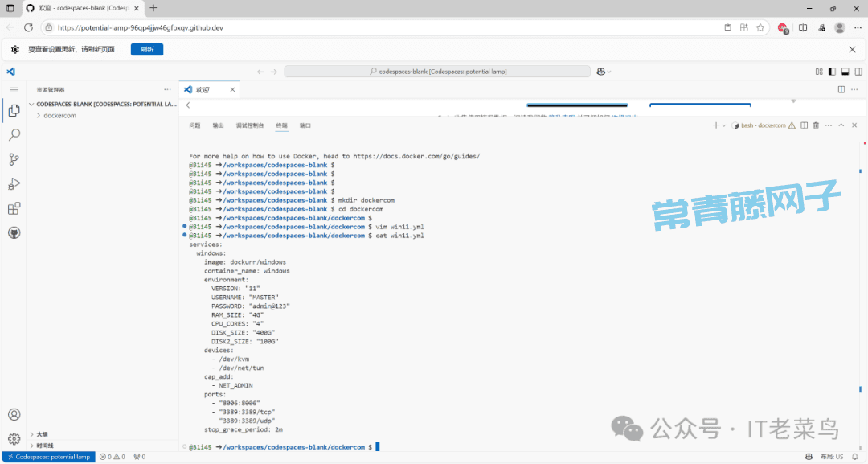Add this page to favorites star
Screen dimensions: 868x464
tap(760, 27)
